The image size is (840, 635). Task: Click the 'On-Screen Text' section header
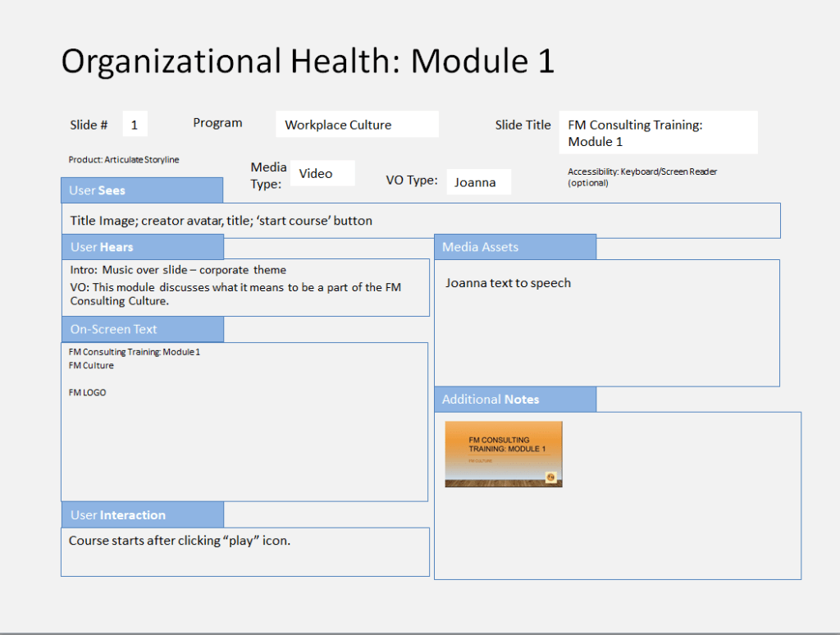[142, 329]
